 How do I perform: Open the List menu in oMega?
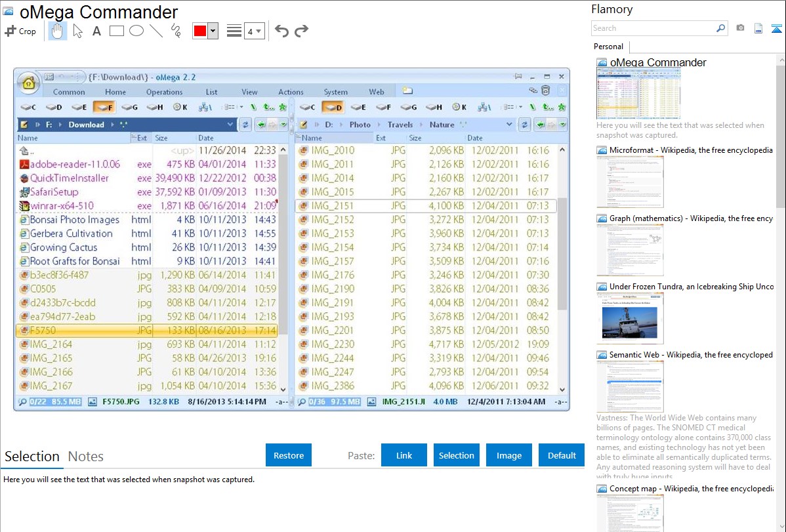[211, 92]
